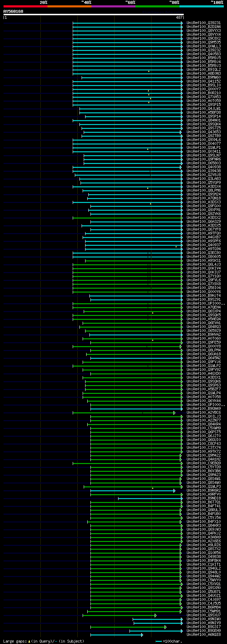Click arrowhead ending UniRef100_Q43653 alignment
This screenshot has height=644, width=227.
tap(181, 132)
